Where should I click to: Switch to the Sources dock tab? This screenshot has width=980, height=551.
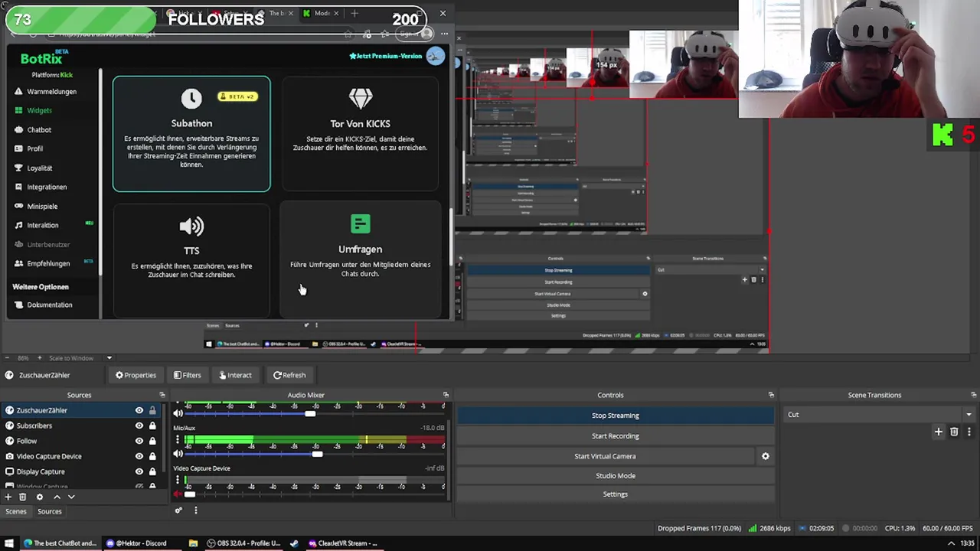pyautogui.click(x=49, y=511)
